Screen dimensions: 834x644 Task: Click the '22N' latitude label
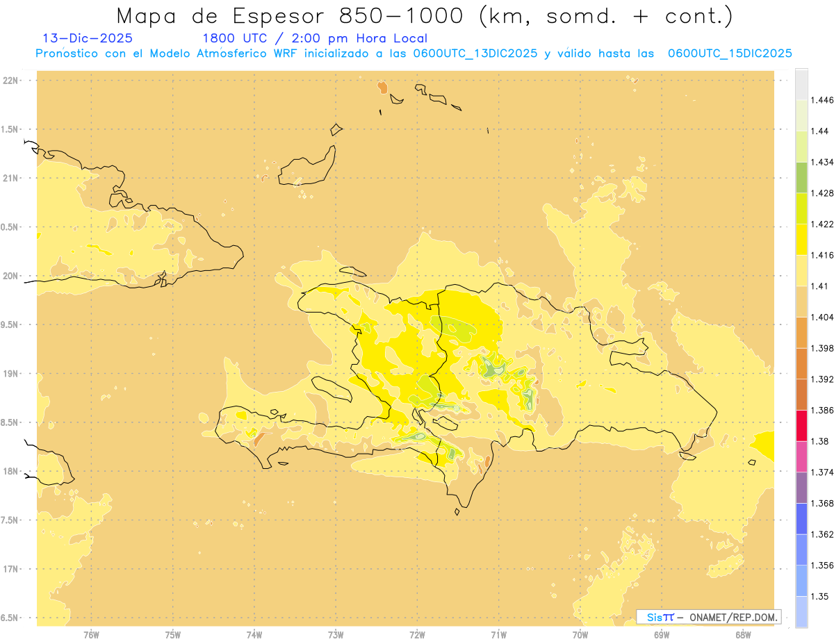coord(10,81)
